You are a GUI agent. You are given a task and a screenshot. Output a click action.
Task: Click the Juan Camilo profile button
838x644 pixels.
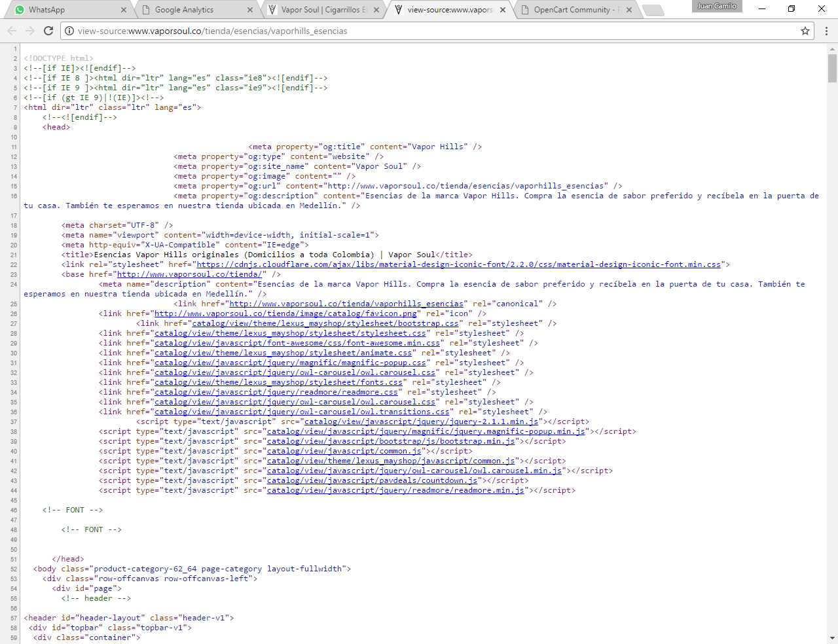point(717,6)
